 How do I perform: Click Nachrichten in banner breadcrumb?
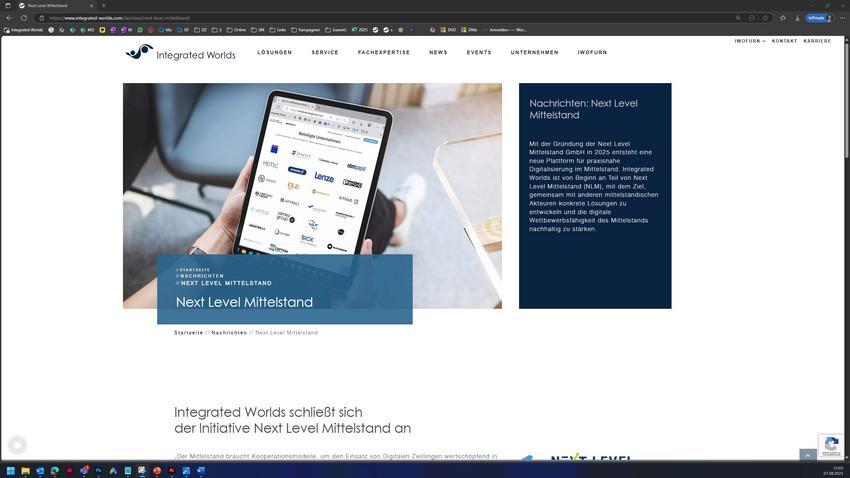click(x=201, y=276)
